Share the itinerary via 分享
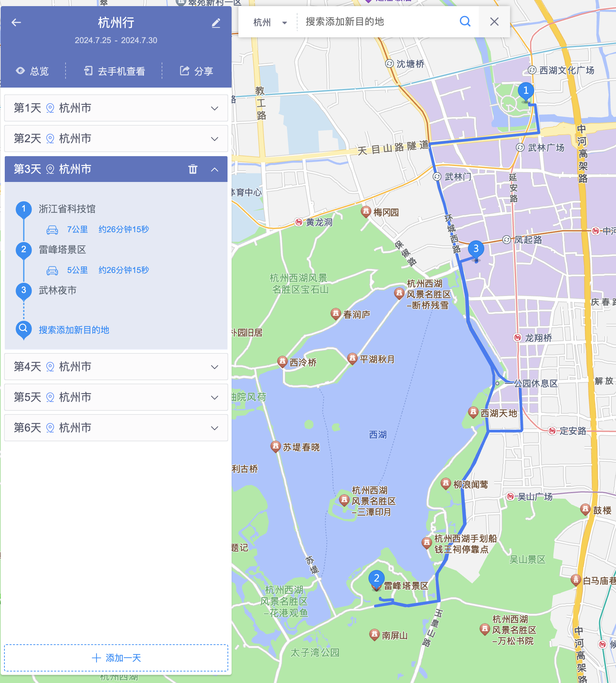This screenshot has width=616, height=683. coord(196,71)
